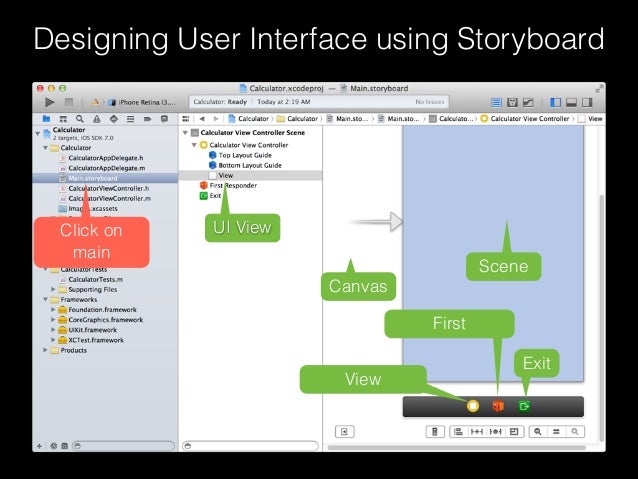Switch to the Assistant editor
Image resolution: width=638 pixels, height=479 pixels.
click(512, 102)
